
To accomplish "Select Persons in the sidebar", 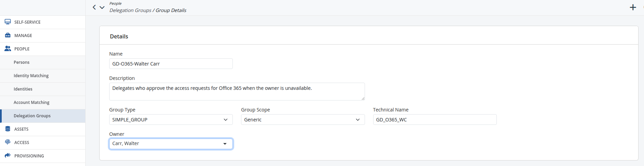I will (42, 62).
